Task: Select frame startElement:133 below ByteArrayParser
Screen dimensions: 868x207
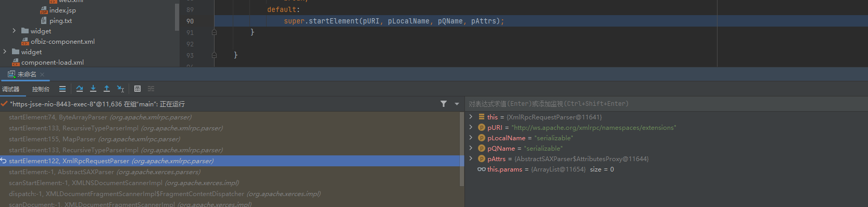Action: pyautogui.click(x=230, y=128)
